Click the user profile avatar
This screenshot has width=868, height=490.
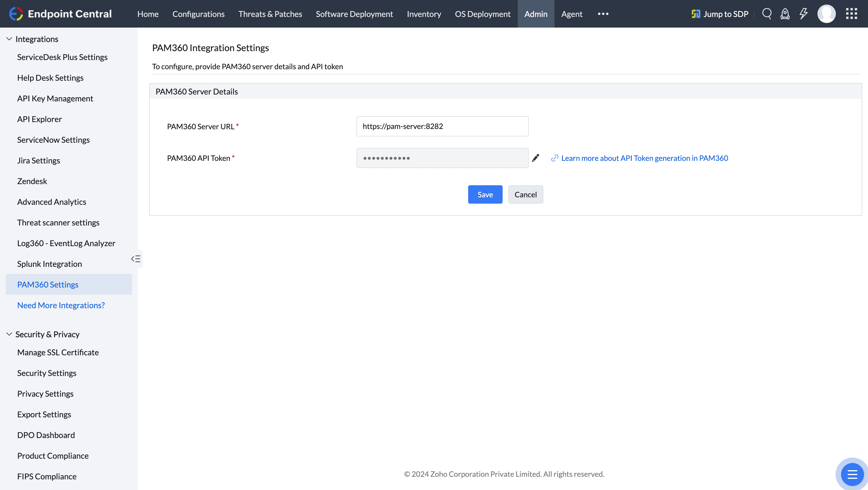tap(827, 14)
